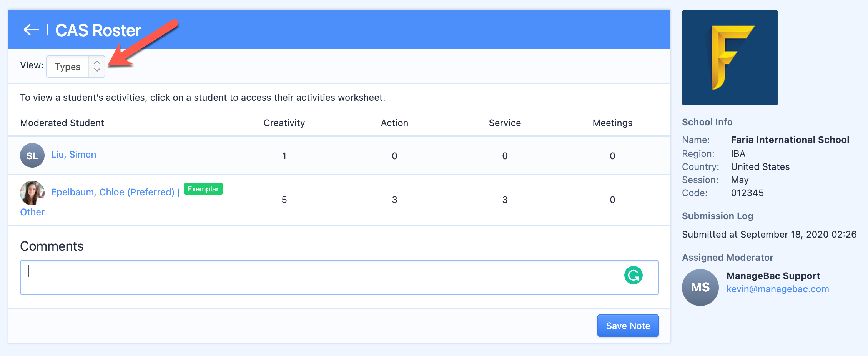Screen dimensions: 868x356
Task: Click the ManageBac Support moderator name
Action: pyautogui.click(x=773, y=276)
